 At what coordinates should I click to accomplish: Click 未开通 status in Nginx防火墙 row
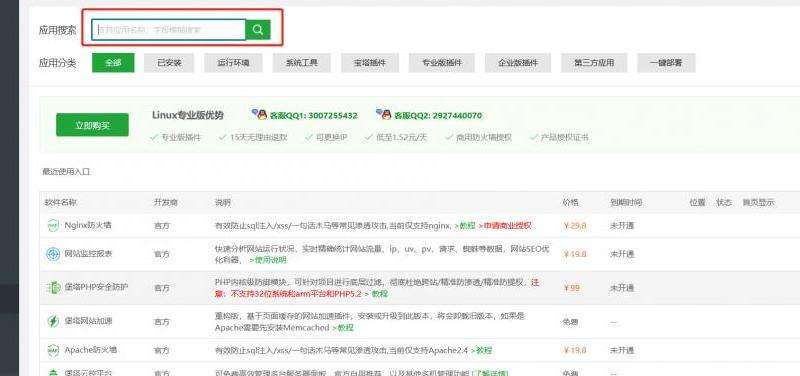pos(621,225)
